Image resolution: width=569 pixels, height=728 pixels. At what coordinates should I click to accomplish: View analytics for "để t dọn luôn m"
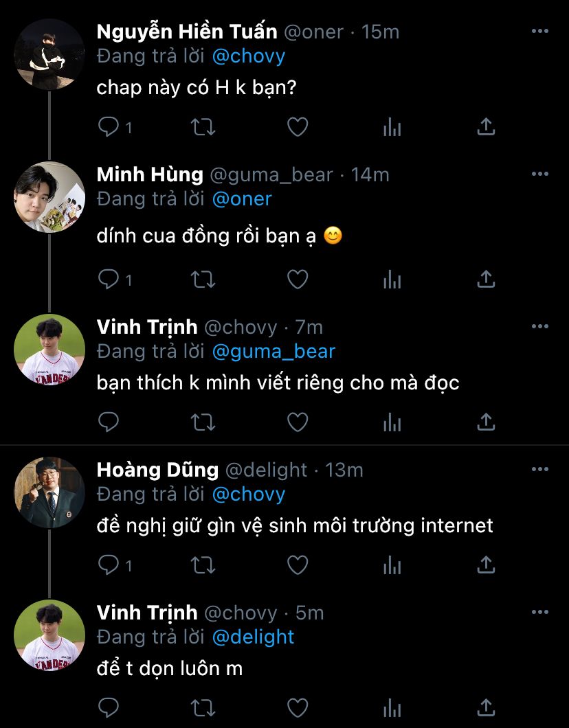(392, 707)
